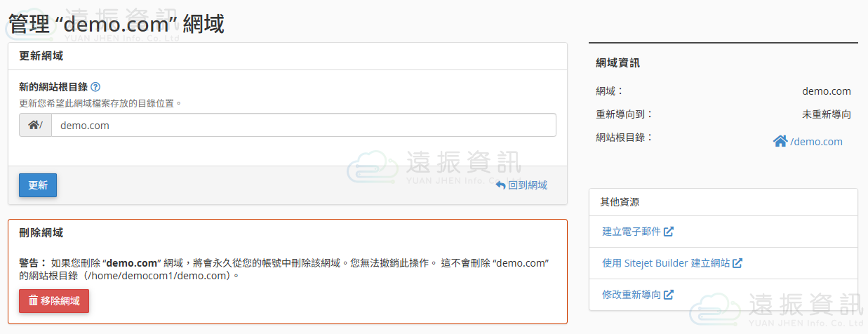
Task: Open the 修改重新導向 link
Action: coord(632,295)
